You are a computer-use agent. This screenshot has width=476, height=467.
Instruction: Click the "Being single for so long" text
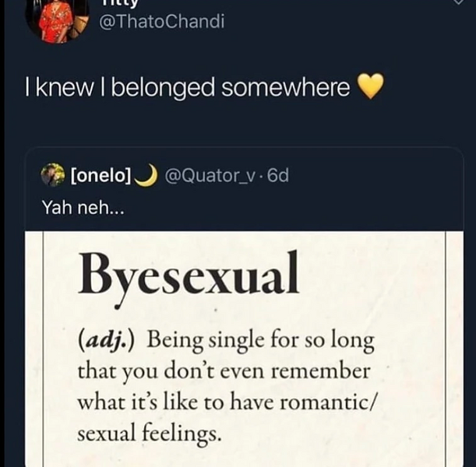click(x=260, y=342)
